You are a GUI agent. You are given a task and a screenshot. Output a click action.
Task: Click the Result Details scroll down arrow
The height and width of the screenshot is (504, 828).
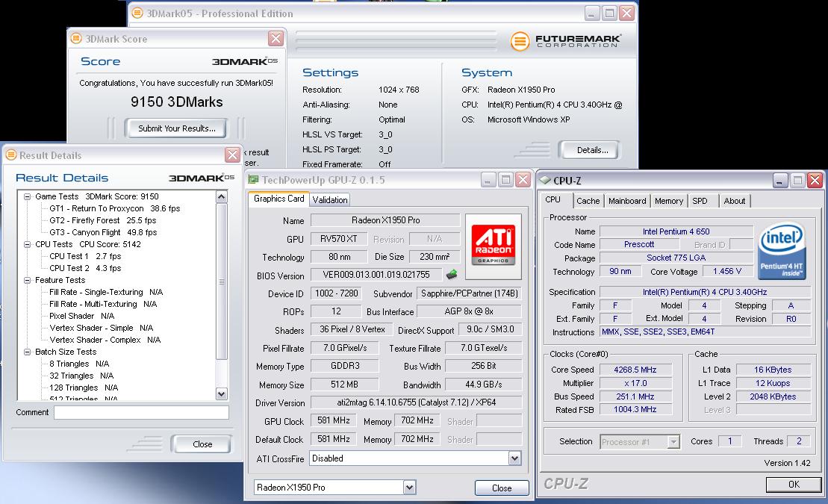pyautogui.click(x=221, y=393)
